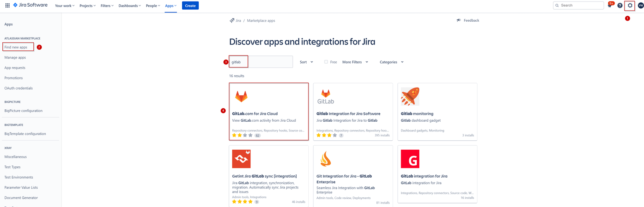Click the 81 installs text
This screenshot has width=644, height=207.
(383, 203)
